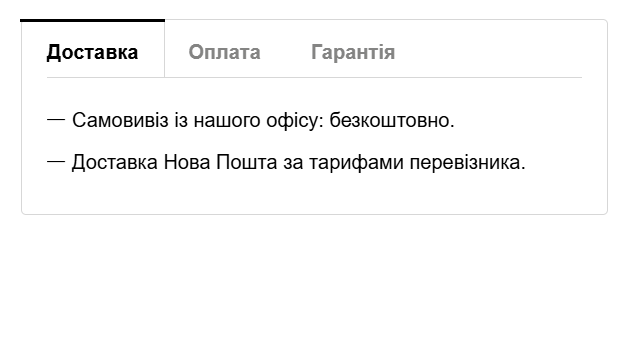Click the word перевізника

click(x=467, y=162)
